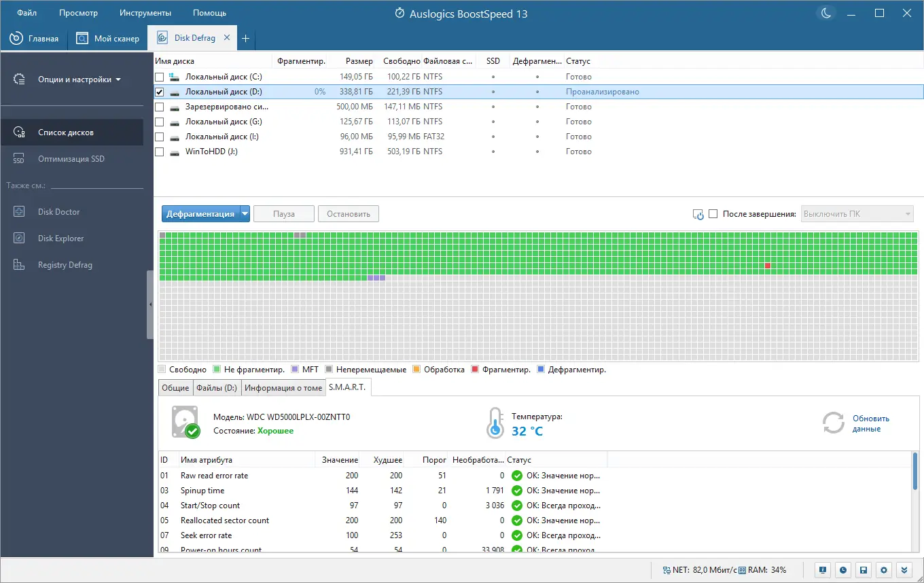
Task: Click the Остановить button
Action: click(x=349, y=214)
